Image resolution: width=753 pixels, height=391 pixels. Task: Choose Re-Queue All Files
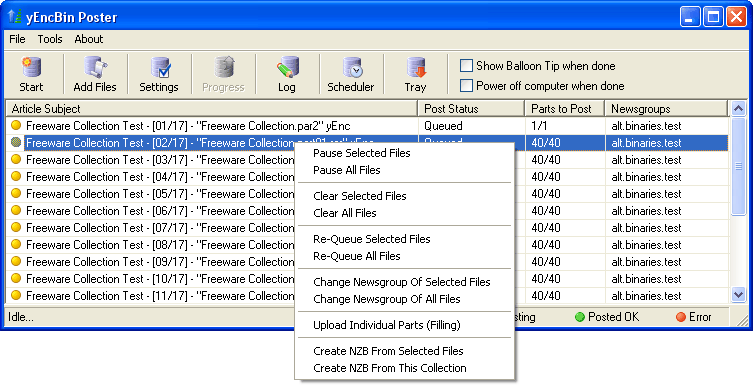tap(404, 256)
